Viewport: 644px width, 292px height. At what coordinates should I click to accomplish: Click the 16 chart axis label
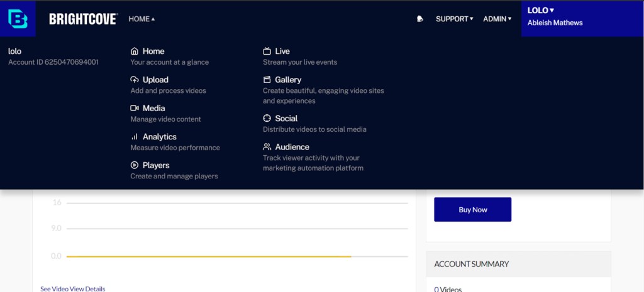pos(57,203)
